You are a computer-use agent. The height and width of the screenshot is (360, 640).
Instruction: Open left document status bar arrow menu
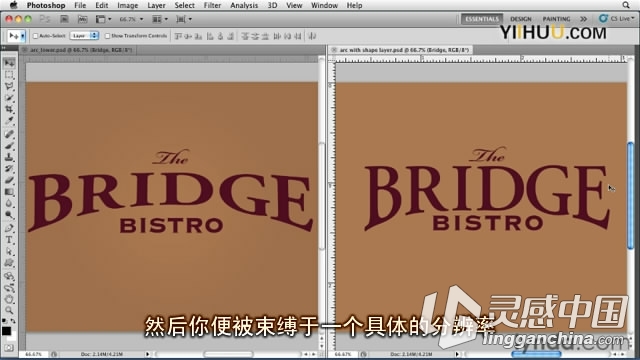(x=147, y=354)
